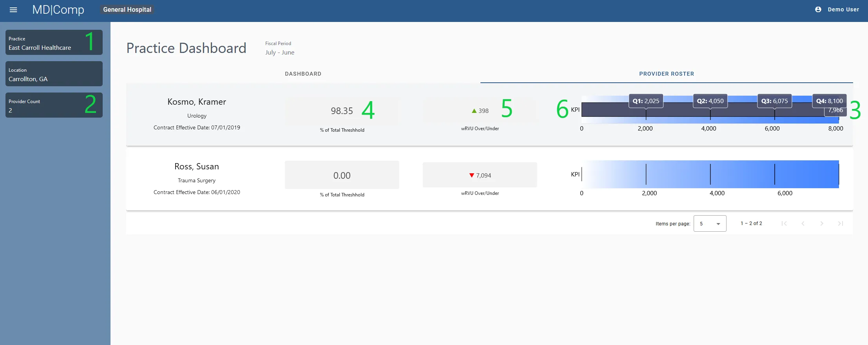868x345 pixels.
Task: Click the red down arrow beside 7,094
Action: point(472,175)
